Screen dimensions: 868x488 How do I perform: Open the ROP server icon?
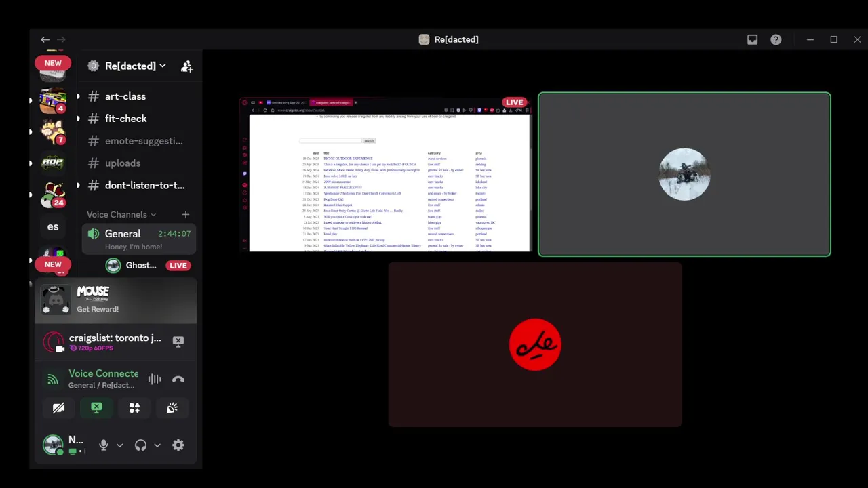(x=53, y=163)
